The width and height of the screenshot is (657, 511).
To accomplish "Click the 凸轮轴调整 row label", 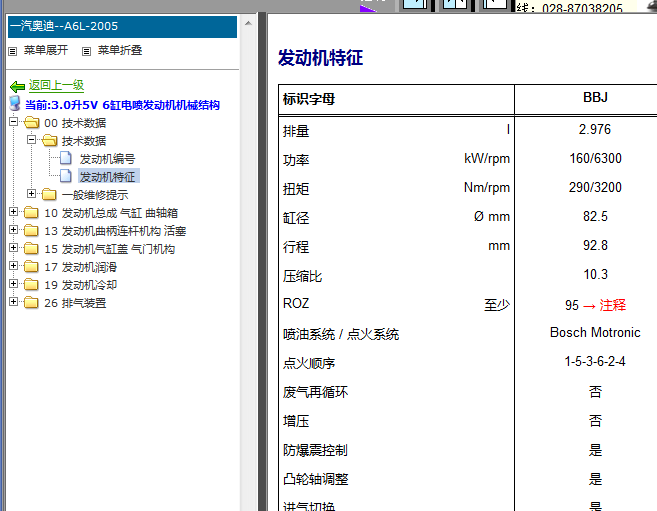I will tap(316, 479).
